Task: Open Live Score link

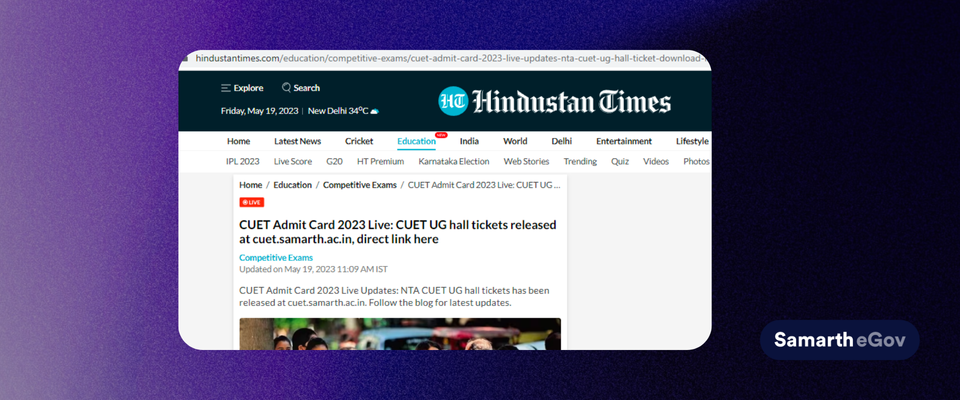Action: tap(293, 162)
